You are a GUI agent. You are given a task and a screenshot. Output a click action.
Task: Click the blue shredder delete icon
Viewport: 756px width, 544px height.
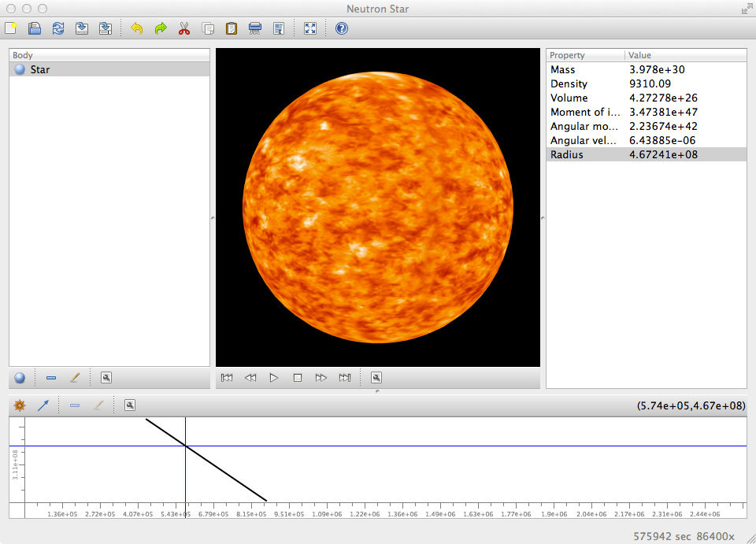pos(255,28)
